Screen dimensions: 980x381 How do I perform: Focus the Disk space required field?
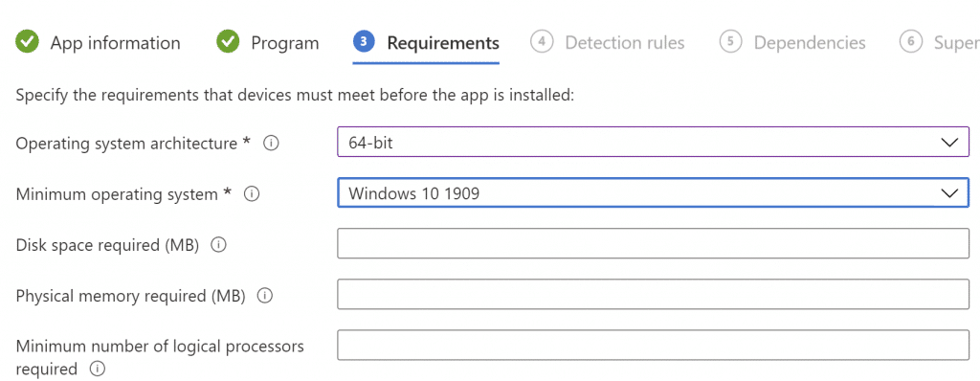coord(653,243)
